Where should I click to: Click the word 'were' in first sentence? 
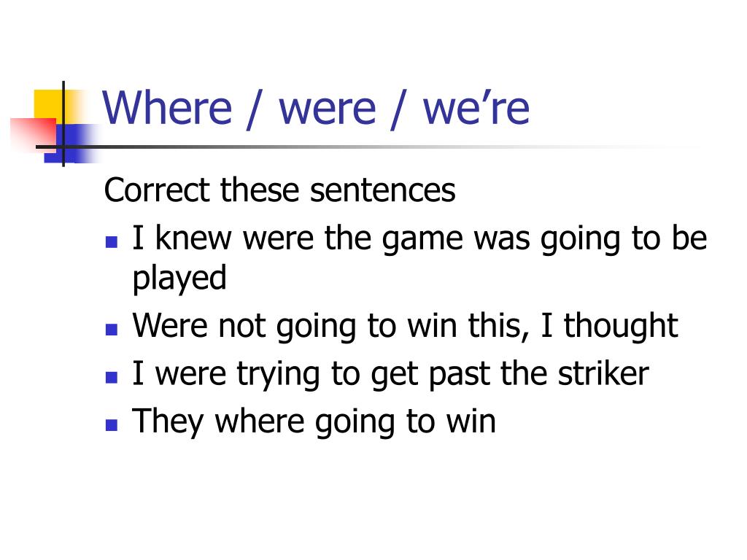278,238
